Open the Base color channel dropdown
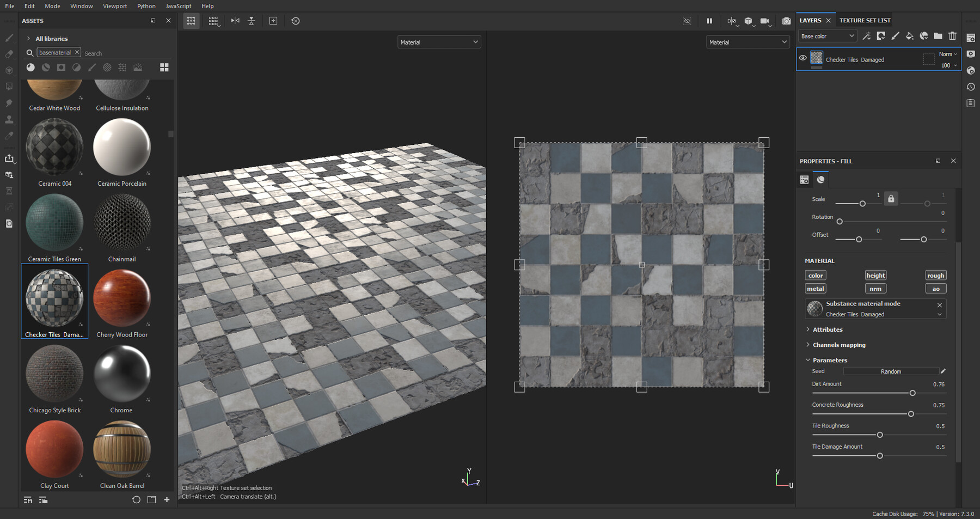Screen dimensions: 980x519 826,35
